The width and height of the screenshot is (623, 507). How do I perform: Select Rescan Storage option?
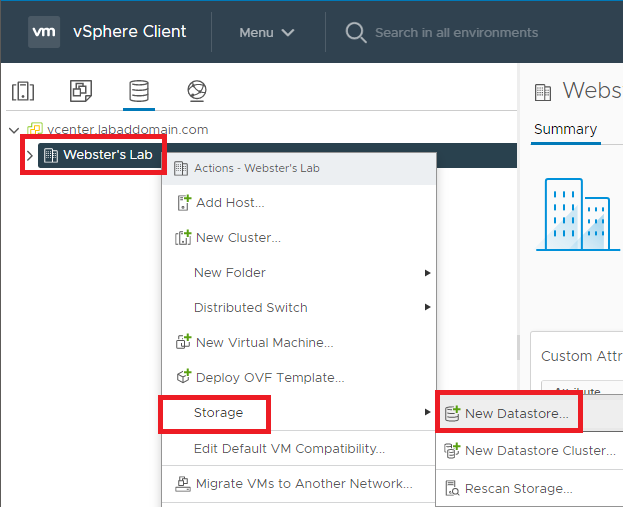coord(518,489)
